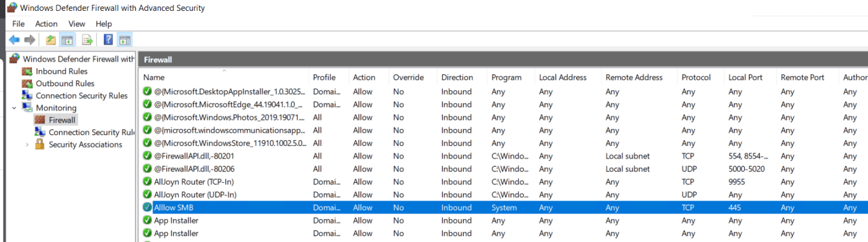Click the Back arrow toolbar icon
Screen dimensions: 868x242
13,40
